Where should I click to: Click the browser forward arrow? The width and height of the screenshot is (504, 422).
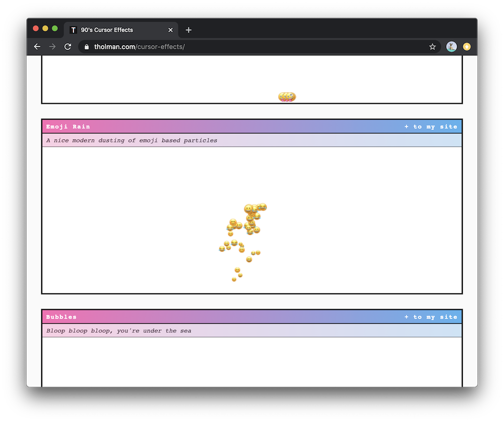(x=52, y=46)
